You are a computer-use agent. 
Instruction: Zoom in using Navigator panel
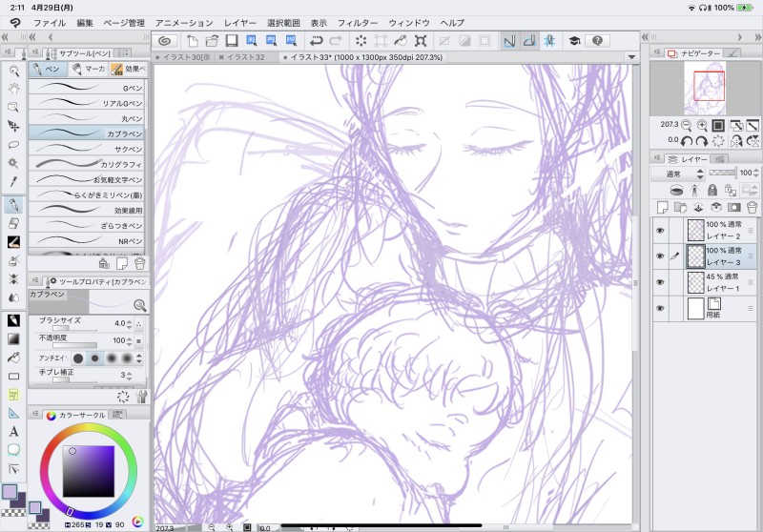click(702, 126)
